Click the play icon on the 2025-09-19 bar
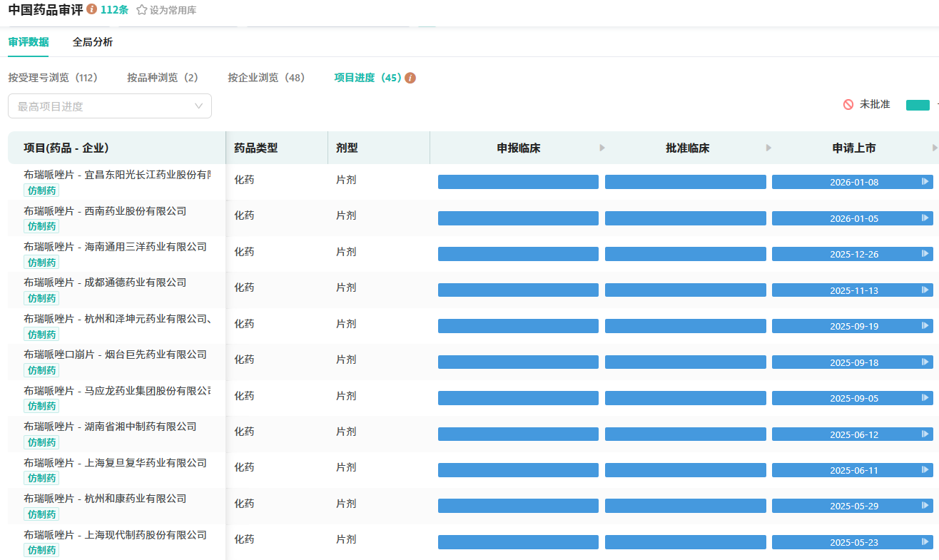The height and width of the screenshot is (560, 939). coord(925,326)
